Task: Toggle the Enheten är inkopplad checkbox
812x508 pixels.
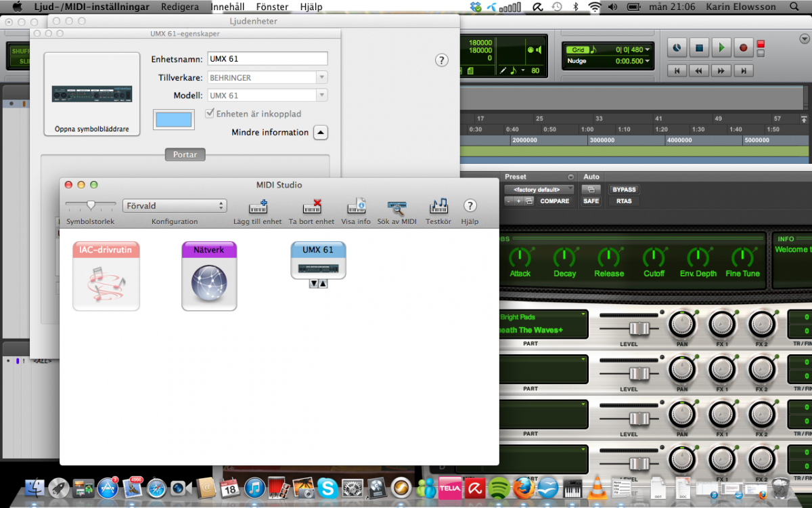Action: pos(210,113)
